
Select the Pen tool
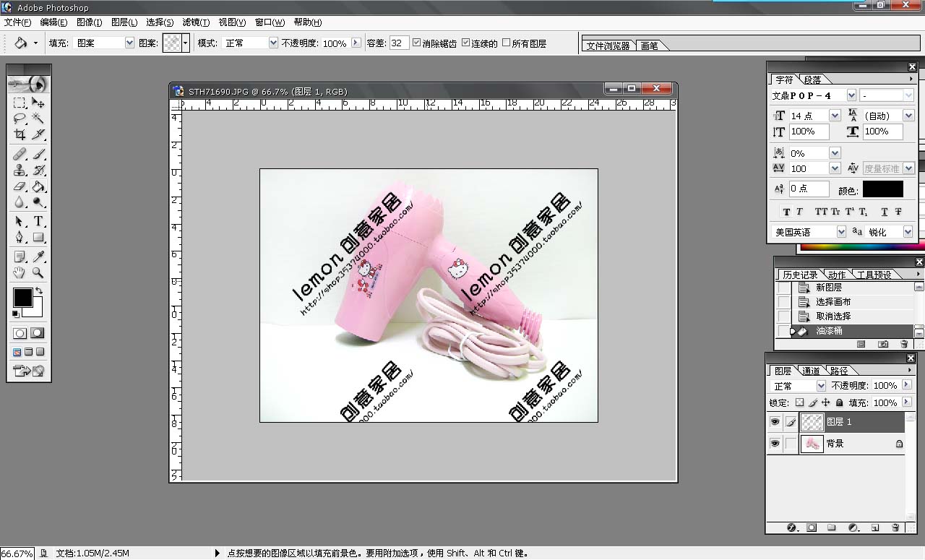tap(20, 237)
